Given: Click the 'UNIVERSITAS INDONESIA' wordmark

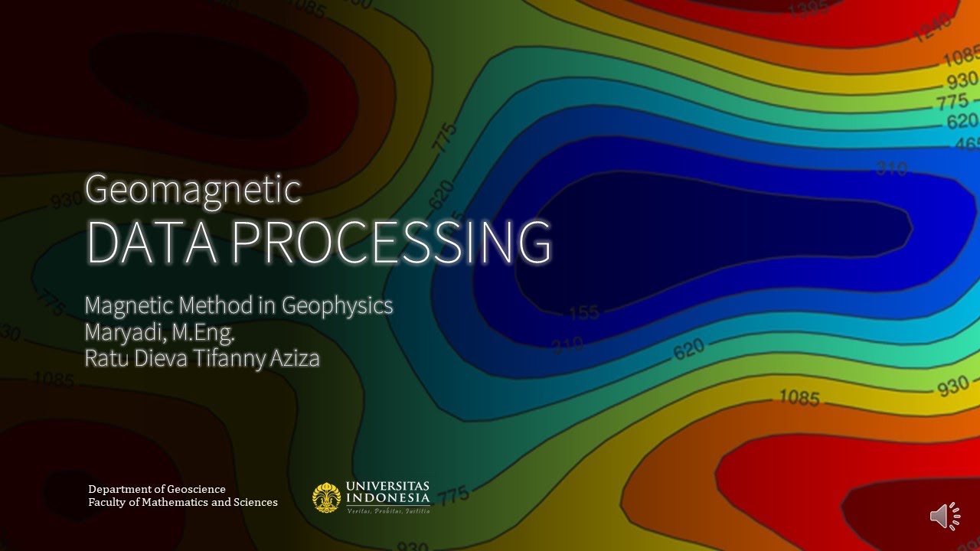Looking at the screenshot, I should (387, 494).
